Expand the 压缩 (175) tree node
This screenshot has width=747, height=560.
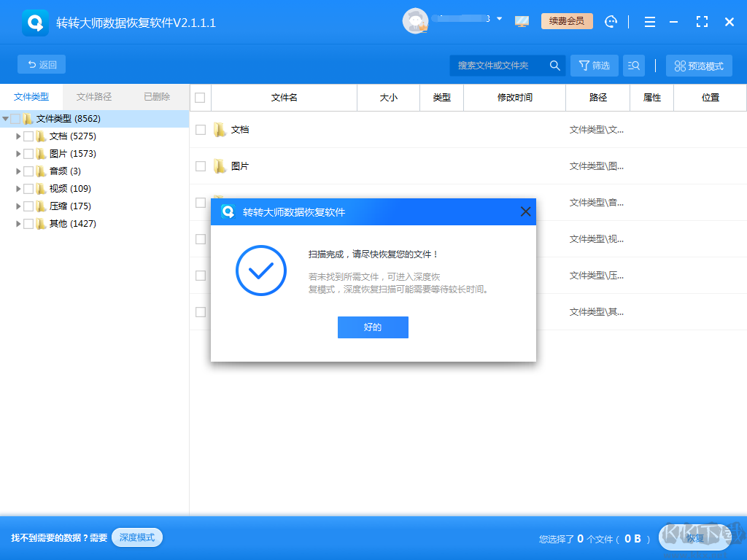(x=18, y=206)
